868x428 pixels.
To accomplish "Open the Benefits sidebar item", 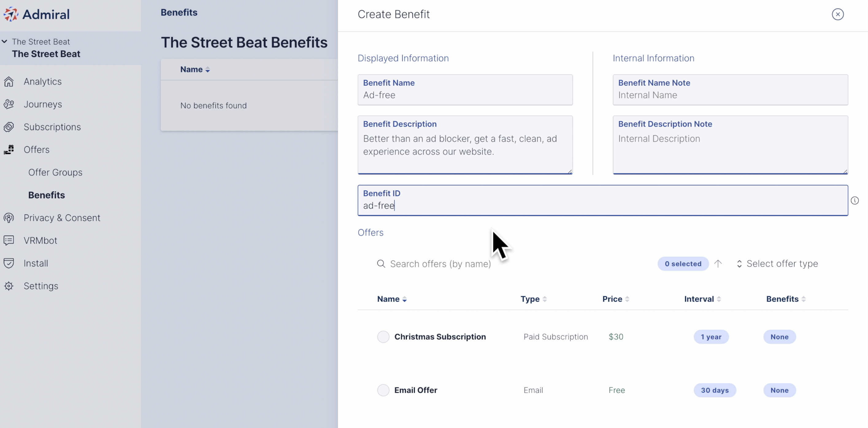I will (47, 195).
